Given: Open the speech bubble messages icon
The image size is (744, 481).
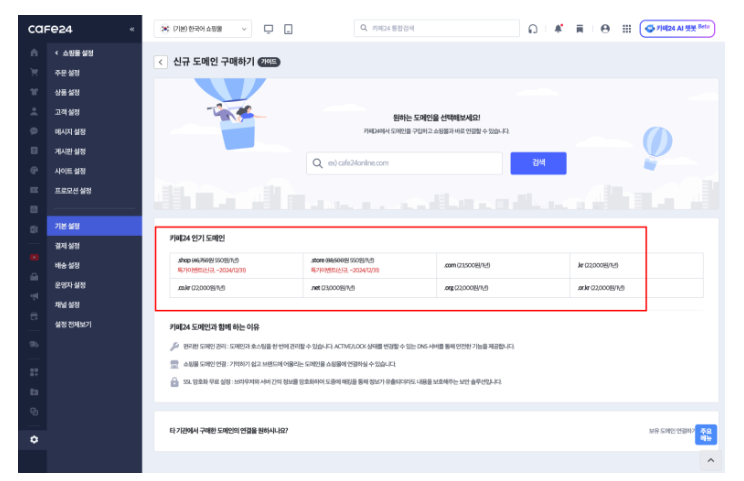Looking at the screenshot, I should [x=34, y=131].
